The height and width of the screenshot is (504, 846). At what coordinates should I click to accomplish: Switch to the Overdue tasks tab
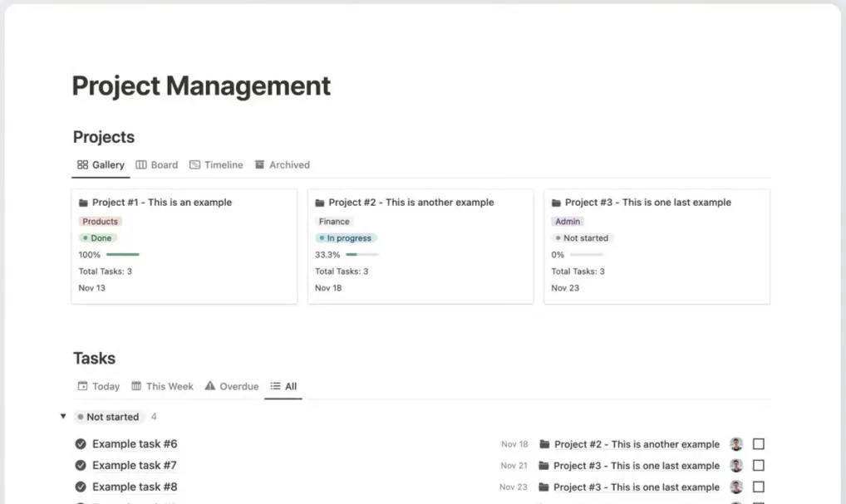232,386
